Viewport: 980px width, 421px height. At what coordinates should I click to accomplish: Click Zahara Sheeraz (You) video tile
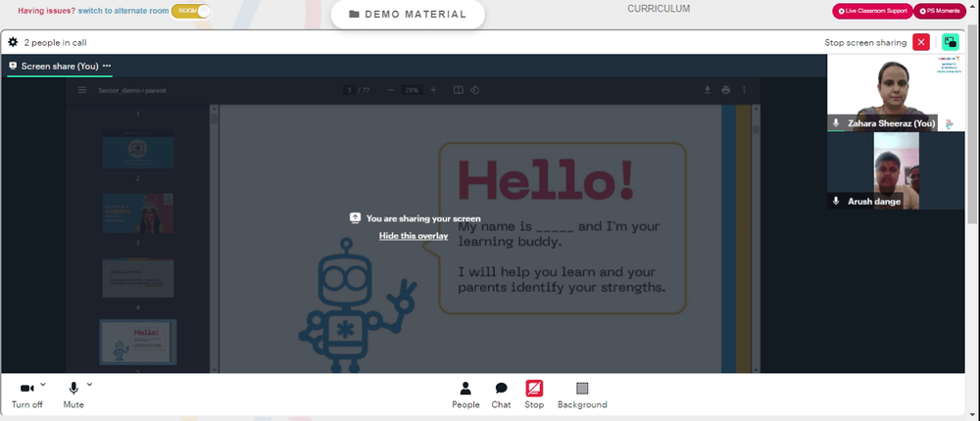point(896,92)
